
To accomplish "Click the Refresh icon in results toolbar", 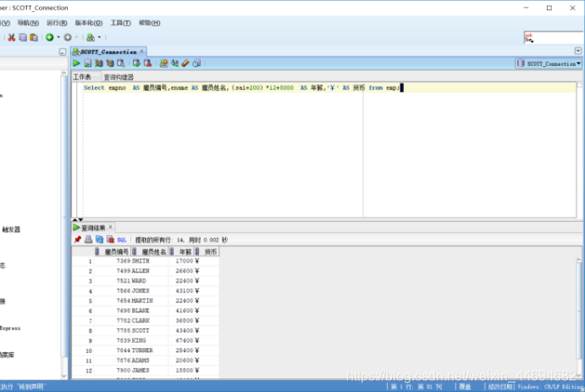I will pyautogui.click(x=99, y=240).
